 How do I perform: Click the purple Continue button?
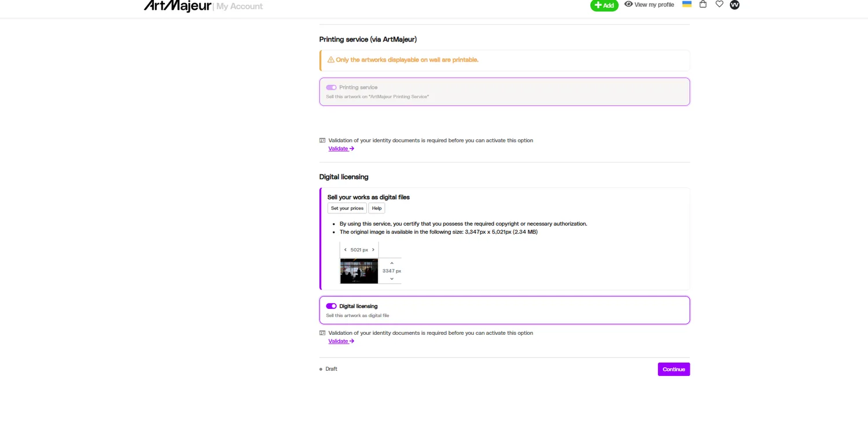pyautogui.click(x=674, y=369)
